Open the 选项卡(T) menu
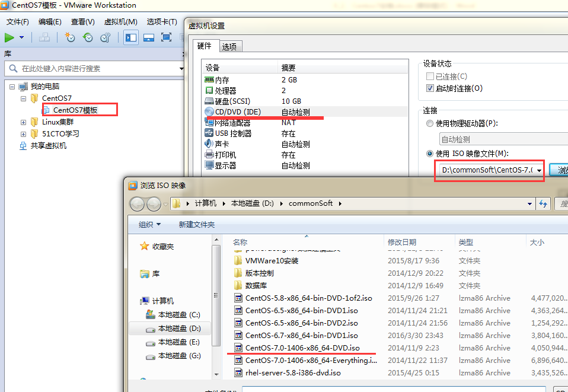This screenshot has width=568, height=392. click(x=162, y=22)
